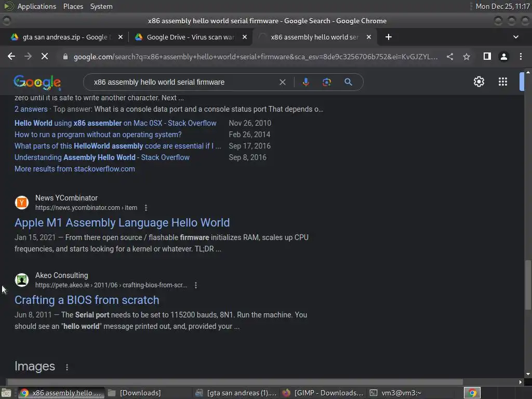The image size is (532, 399).
Task: Open Hello World using x86 assembler link
Action: pyautogui.click(x=115, y=123)
